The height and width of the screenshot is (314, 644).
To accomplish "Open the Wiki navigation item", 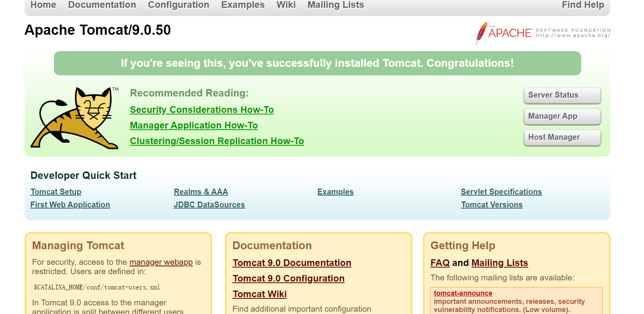I will (286, 5).
